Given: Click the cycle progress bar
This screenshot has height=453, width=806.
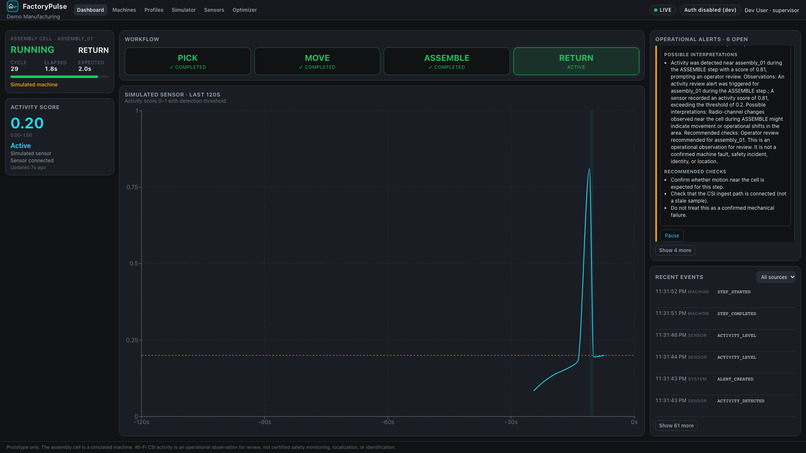Looking at the screenshot, I should (x=59, y=77).
